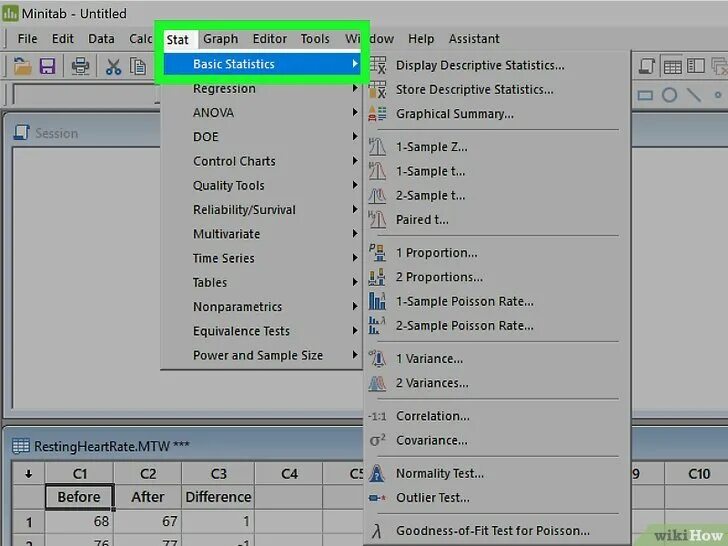Expand the Quality Tools submenu arrow
Viewport: 728px width, 546px height.
(355, 185)
